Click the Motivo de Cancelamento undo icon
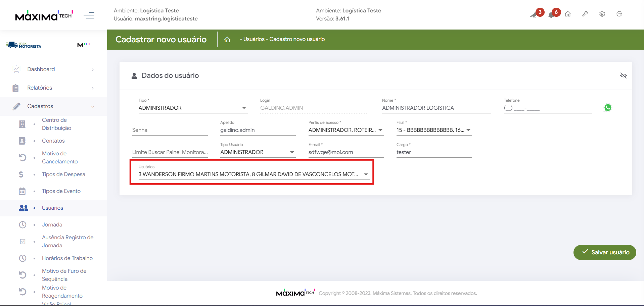 22,158
